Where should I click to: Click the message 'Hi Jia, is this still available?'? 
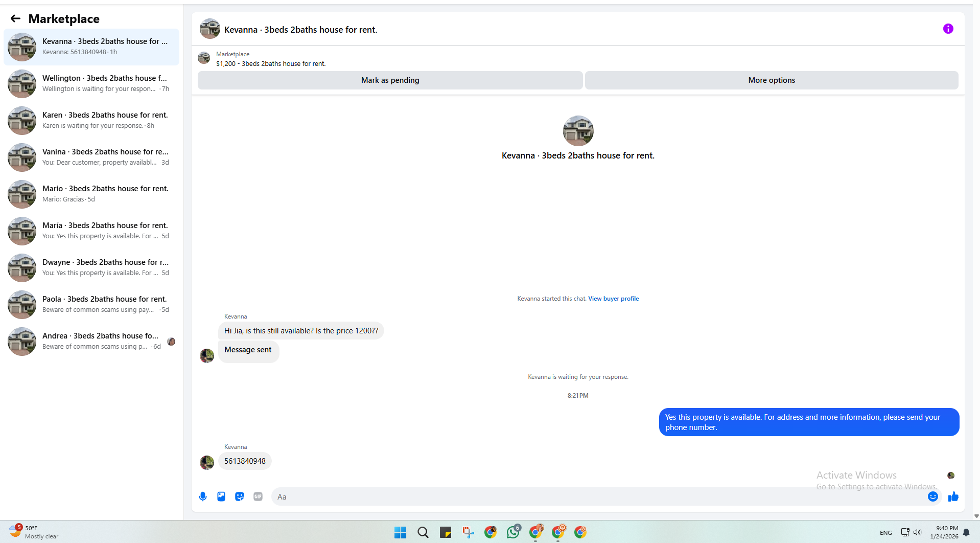301,331
